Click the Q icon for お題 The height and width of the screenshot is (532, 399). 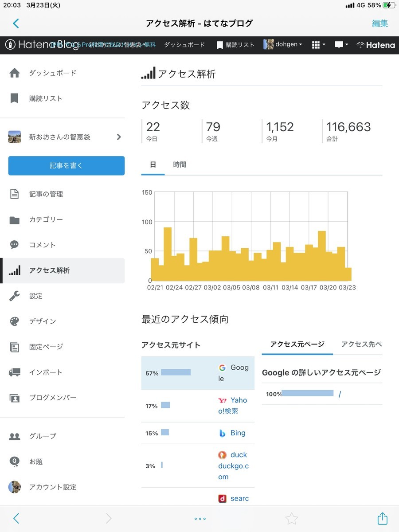[x=15, y=462]
